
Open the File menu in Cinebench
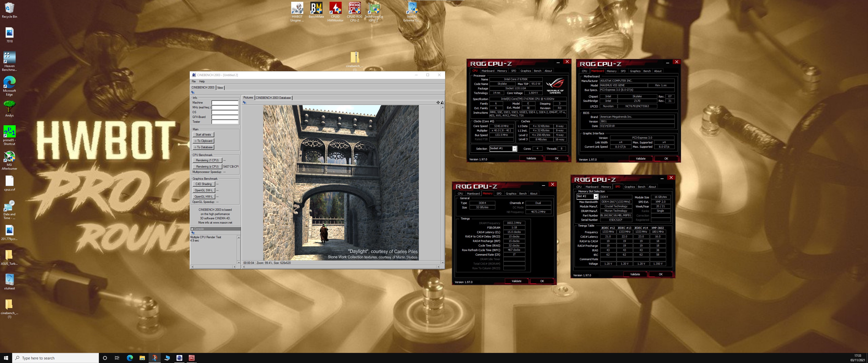[194, 81]
